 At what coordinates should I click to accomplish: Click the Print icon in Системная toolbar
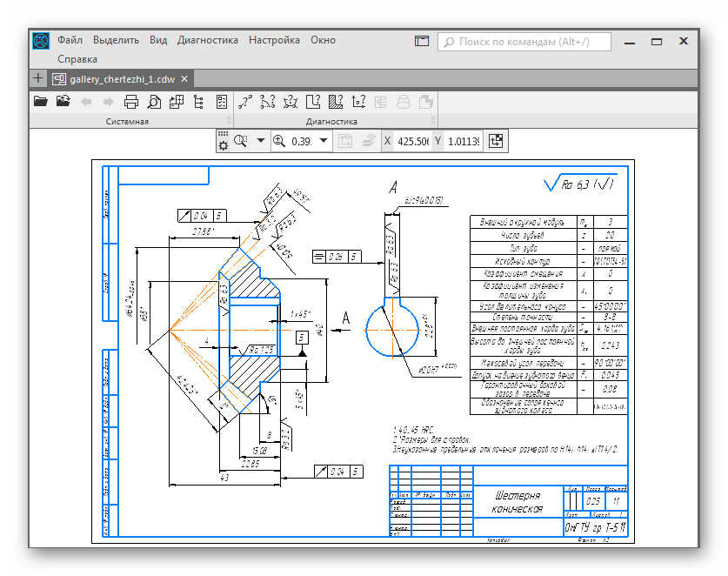pos(131,102)
